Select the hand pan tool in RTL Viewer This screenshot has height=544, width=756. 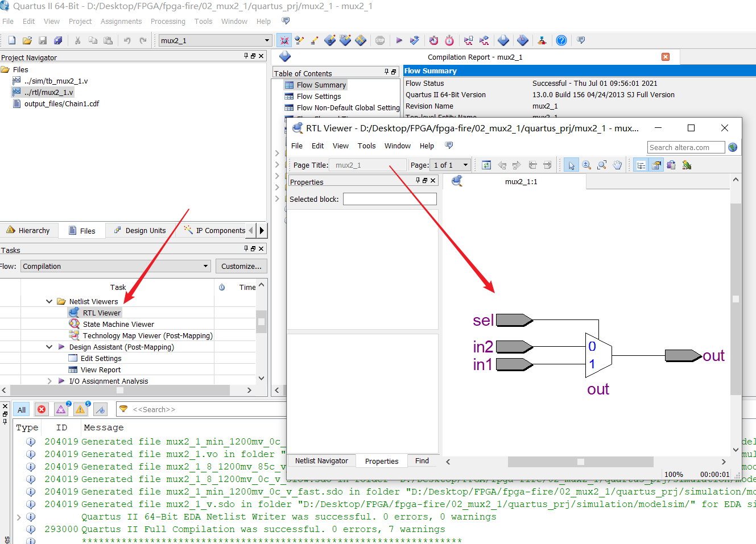point(617,165)
